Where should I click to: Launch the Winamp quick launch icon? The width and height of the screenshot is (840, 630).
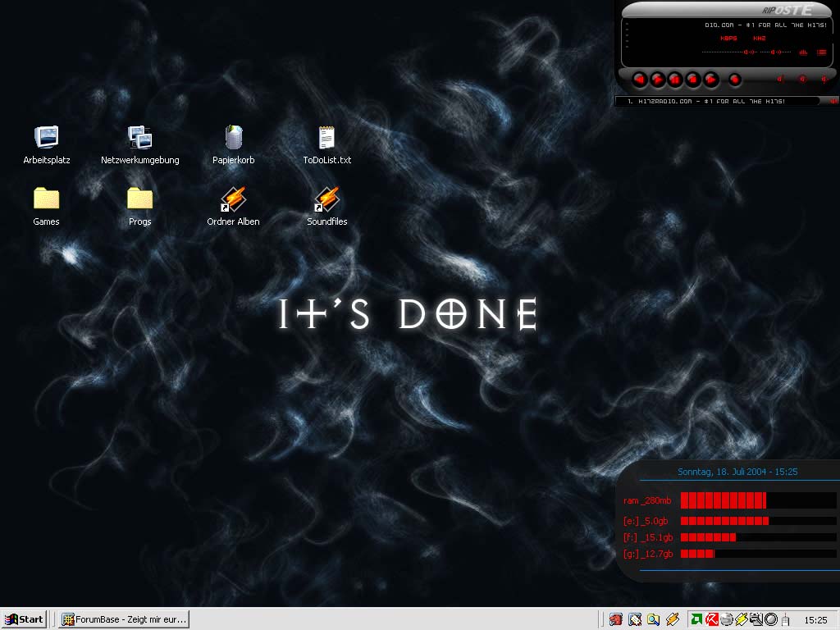(673, 619)
